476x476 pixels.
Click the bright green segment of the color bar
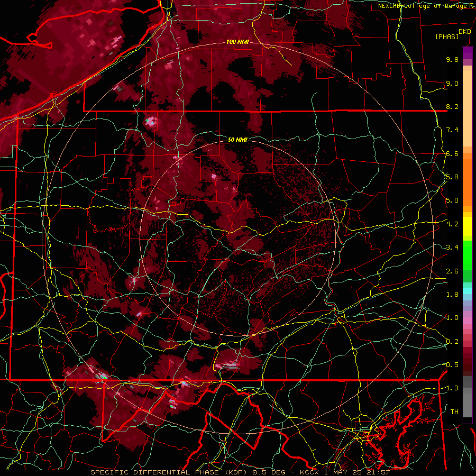[x=467, y=255]
